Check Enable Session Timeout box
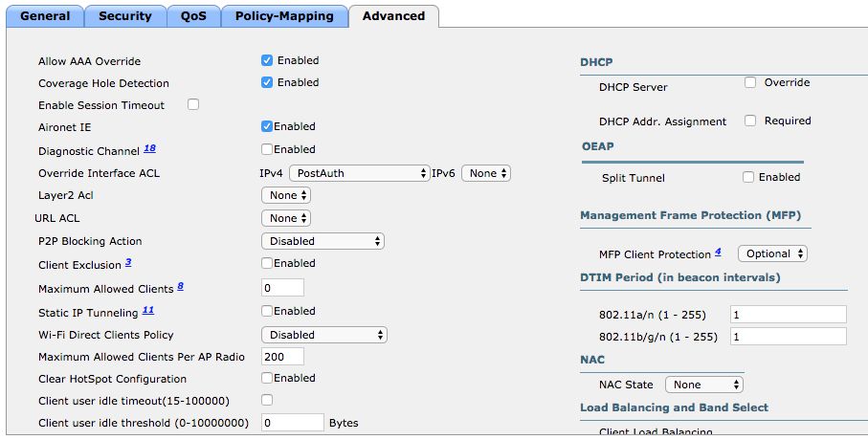 pyautogui.click(x=193, y=104)
